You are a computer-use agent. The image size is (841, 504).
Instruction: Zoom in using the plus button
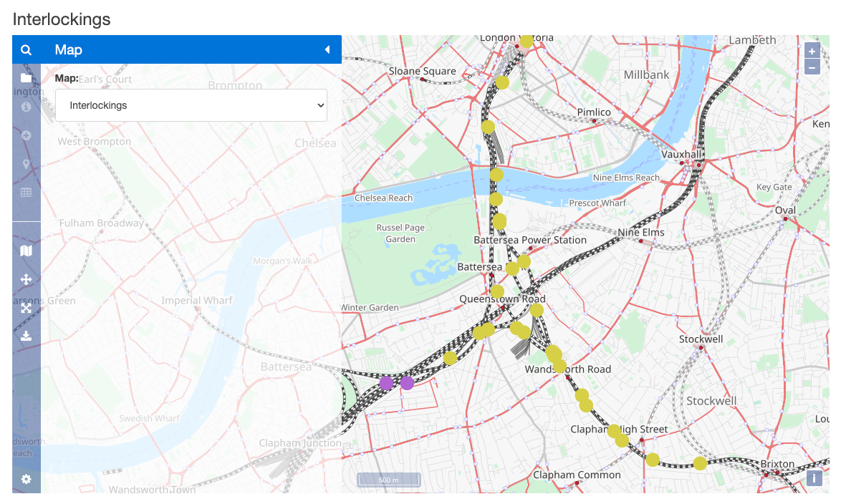(812, 51)
